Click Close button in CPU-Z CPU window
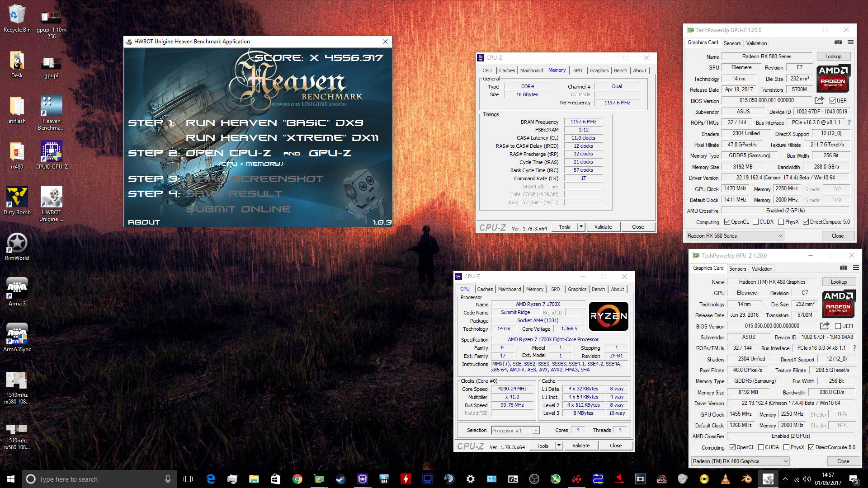 (x=616, y=446)
